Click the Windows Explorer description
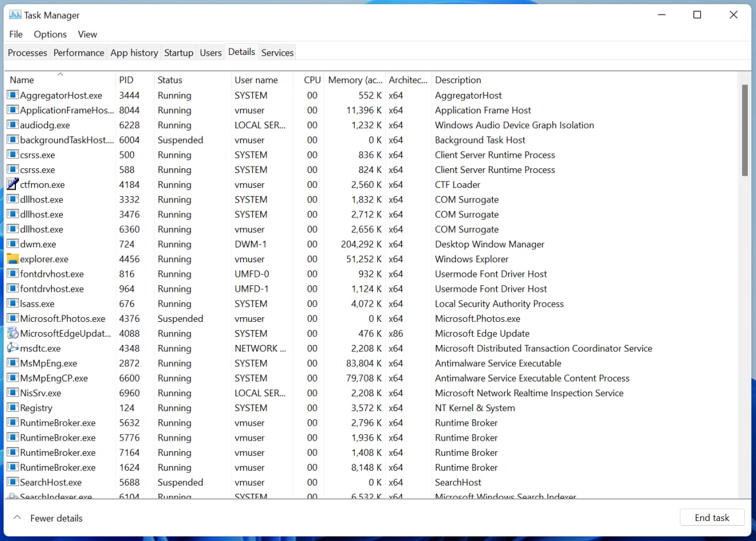This screenshot has height=541, width=756. tap(472, 259)
